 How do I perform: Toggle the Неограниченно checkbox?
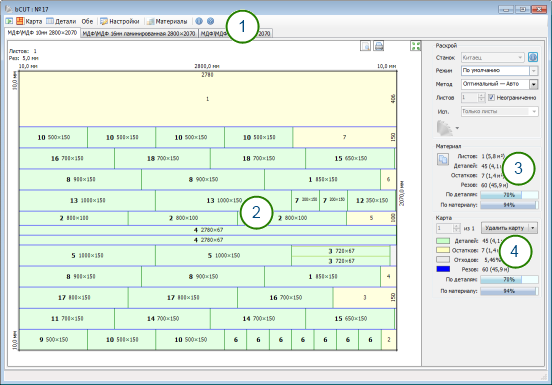(x=491, y=97)
